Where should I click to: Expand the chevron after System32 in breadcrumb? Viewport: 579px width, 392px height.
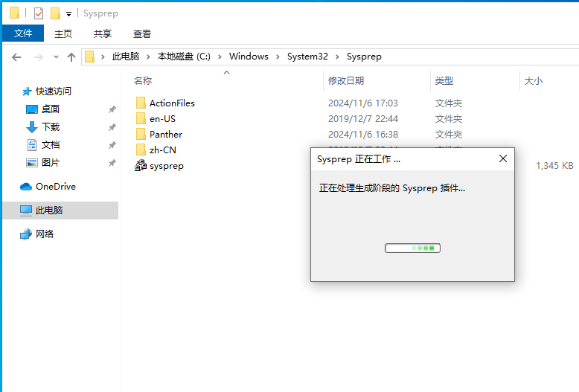[337, 57]
